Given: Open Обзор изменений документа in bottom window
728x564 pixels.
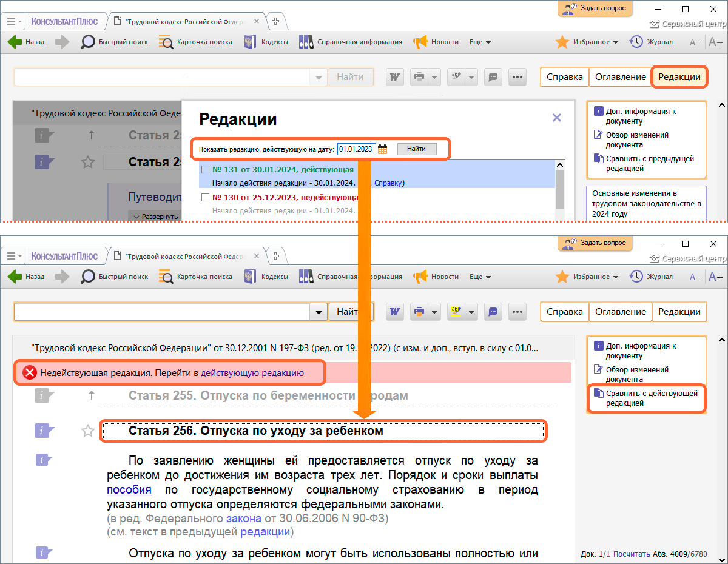Looking at the screenshot, I should click(632, 374).
